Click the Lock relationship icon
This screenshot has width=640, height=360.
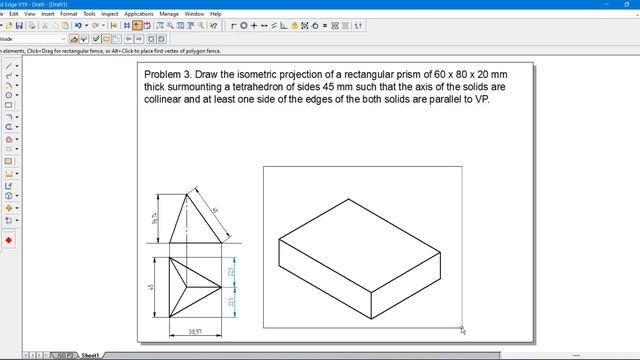[x=294, y=26]
